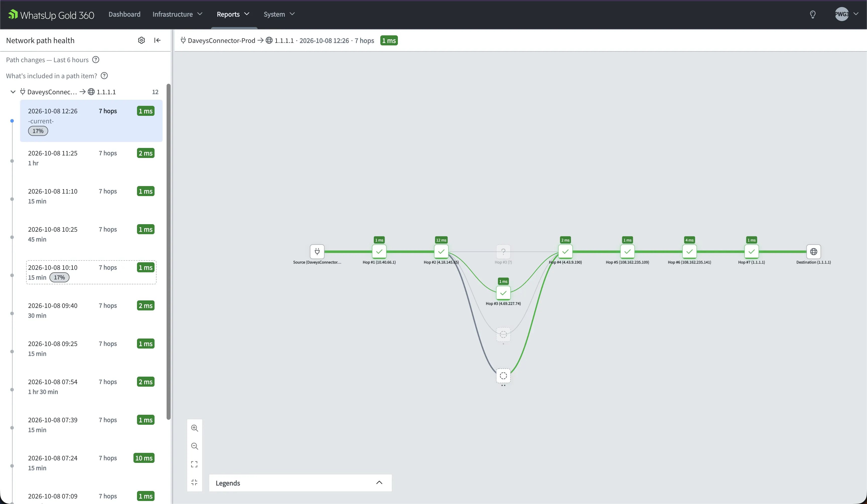Select path entry 2026-10-08 09:40
This screenshot has width=867, height=504.
[91, 310]
